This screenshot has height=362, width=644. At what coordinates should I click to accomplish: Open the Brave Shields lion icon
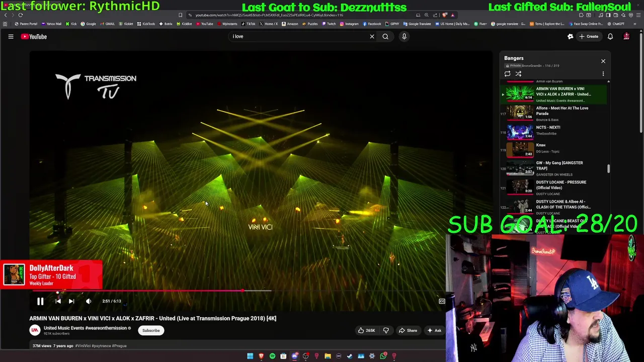(444, 15)
